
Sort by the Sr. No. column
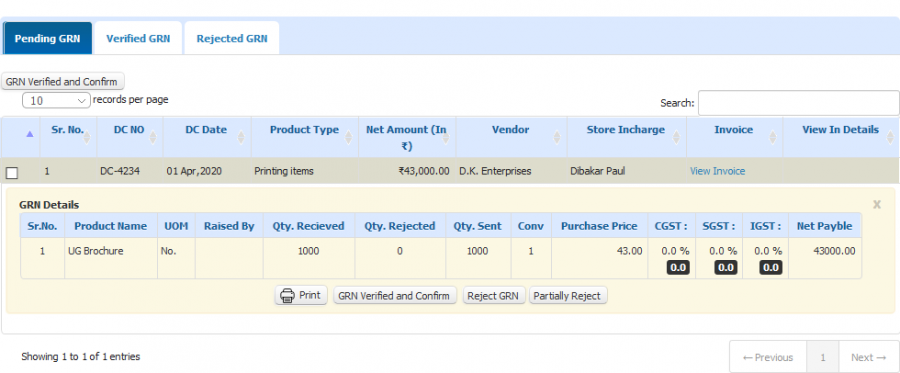pyautogui.click(x=68, y=137)
